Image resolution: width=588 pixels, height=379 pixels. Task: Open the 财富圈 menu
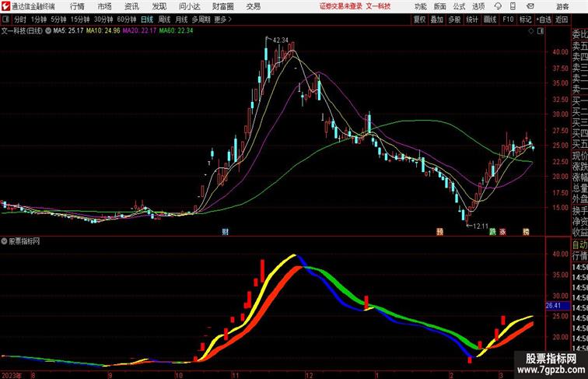tap(222, 6)
